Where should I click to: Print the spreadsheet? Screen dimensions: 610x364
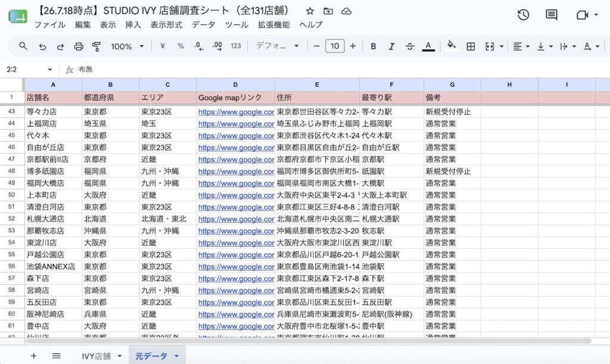[79, 46]
